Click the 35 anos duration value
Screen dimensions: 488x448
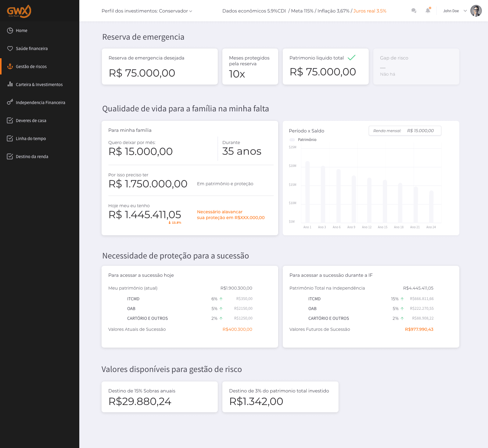[x=242, y=151]
